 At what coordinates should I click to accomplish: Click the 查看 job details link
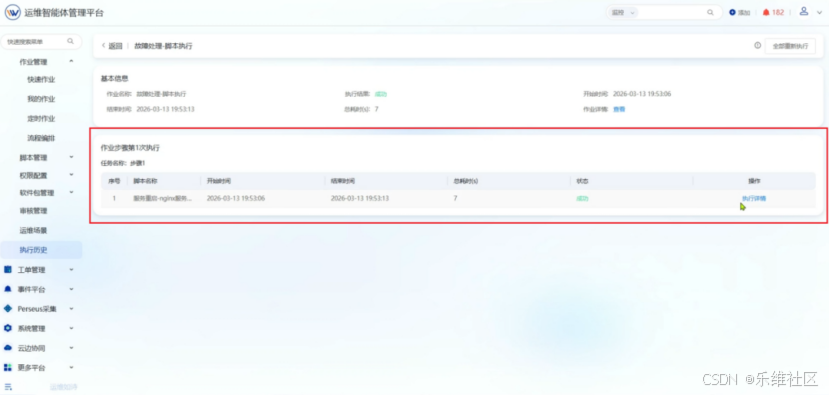[x=619, y=109]
